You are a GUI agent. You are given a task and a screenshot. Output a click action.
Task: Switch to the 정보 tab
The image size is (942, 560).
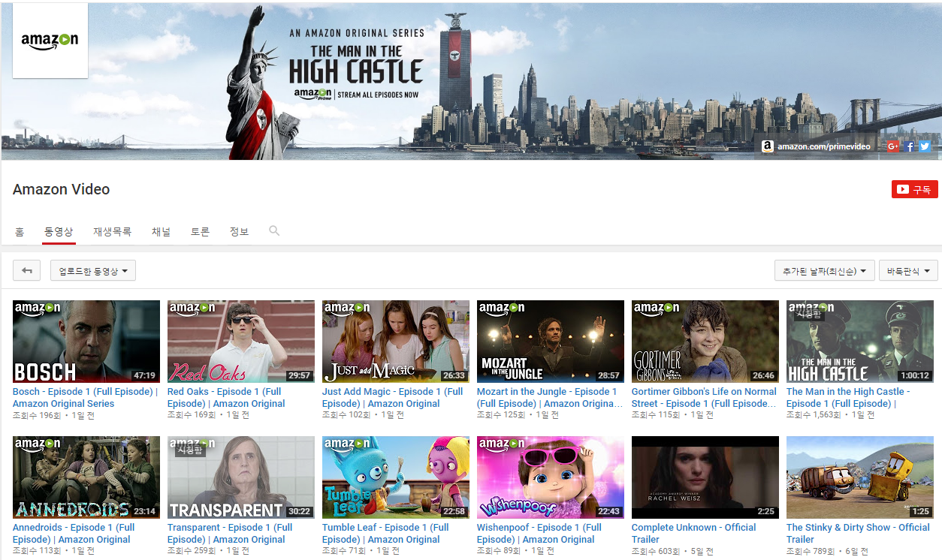click(x=239, y=232)
